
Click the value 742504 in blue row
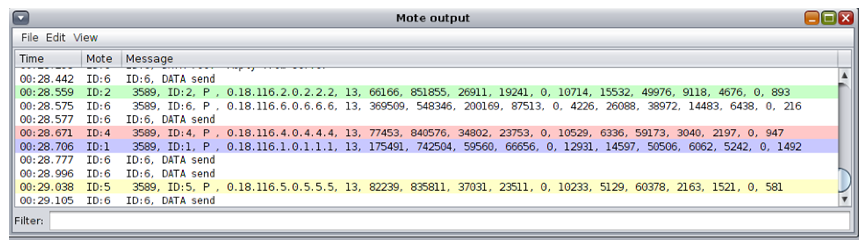434,146
